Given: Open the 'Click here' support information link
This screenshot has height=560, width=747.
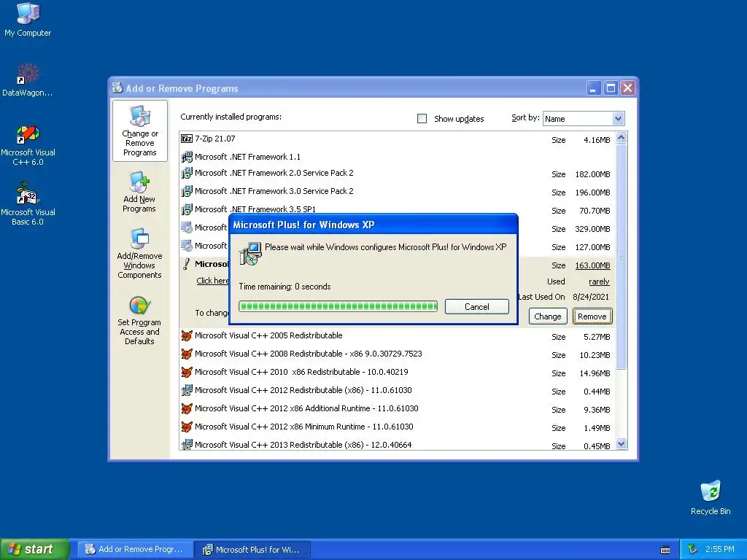Looking at the screenshot, I should click(212, 281).
